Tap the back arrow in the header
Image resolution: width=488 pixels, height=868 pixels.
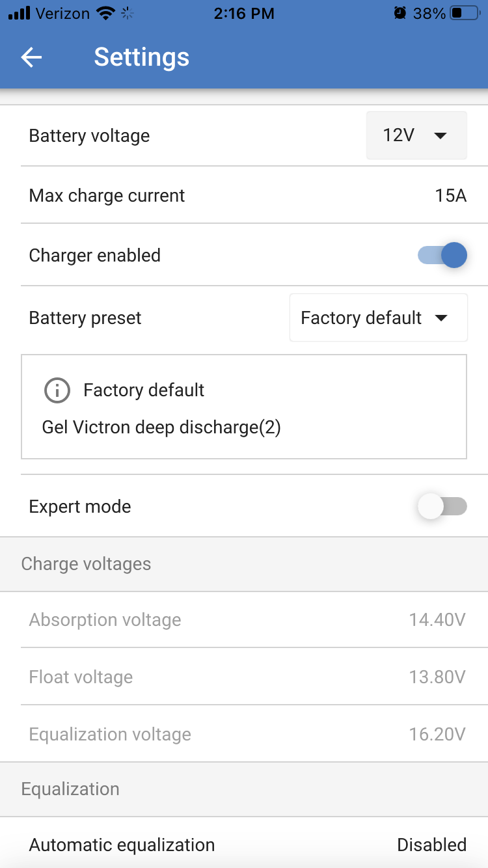(x=31, y=57)
